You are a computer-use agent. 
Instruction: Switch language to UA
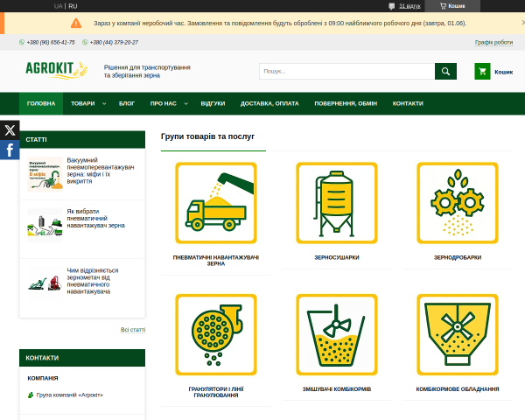point(58,6)
